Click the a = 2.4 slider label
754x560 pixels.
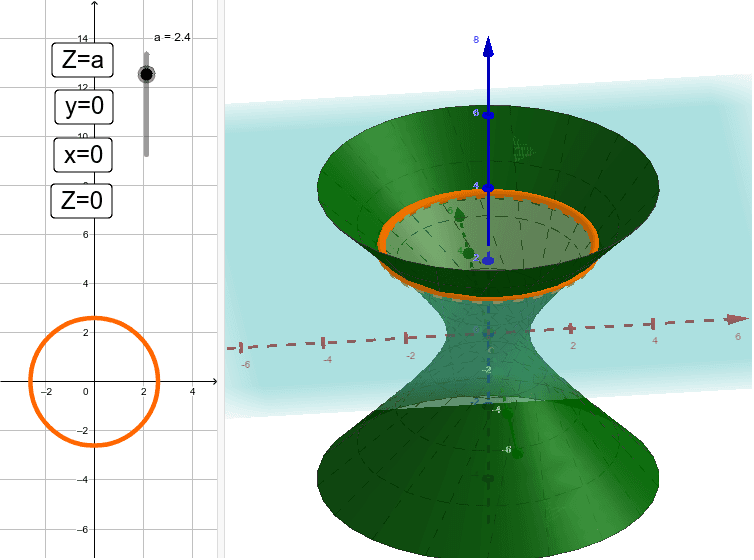point(172,37)
